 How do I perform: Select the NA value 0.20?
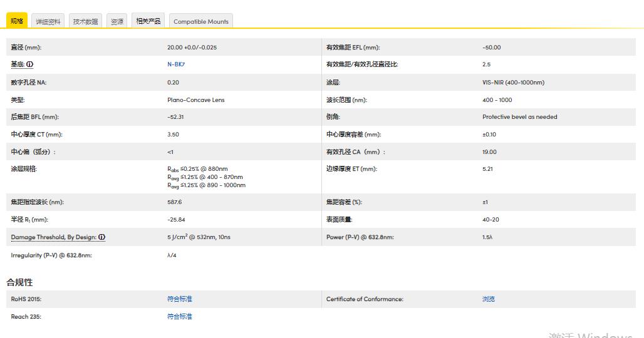click(x=173, y=83)
